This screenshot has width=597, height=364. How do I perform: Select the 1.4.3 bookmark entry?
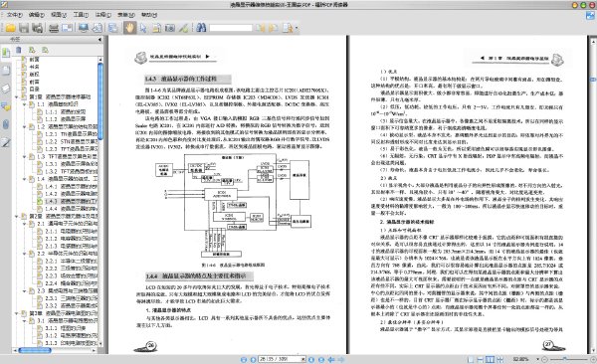tap(72, 201)
